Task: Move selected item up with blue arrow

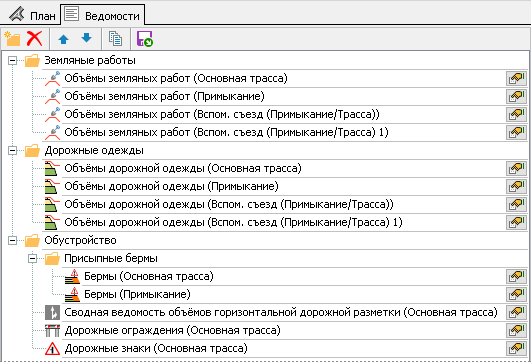Action: tap(63, 39)
